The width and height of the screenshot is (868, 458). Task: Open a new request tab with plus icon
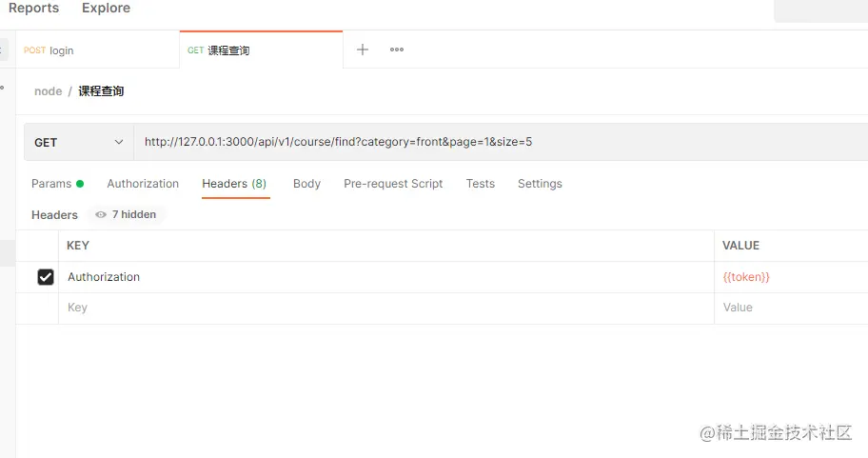click(x=362, y=50)
